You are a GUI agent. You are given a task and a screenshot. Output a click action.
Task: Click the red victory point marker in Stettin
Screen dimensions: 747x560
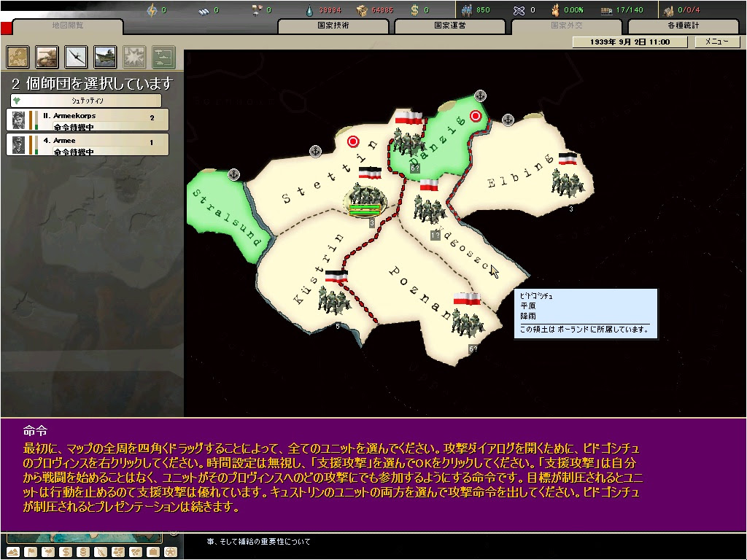353,141
